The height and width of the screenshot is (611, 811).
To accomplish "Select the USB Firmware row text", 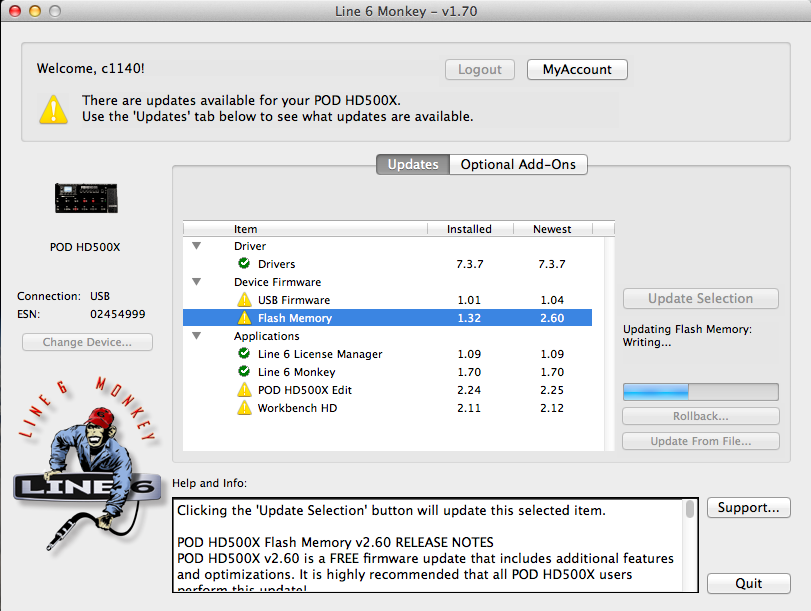I will pyautogui.click(x=294, y=300).
